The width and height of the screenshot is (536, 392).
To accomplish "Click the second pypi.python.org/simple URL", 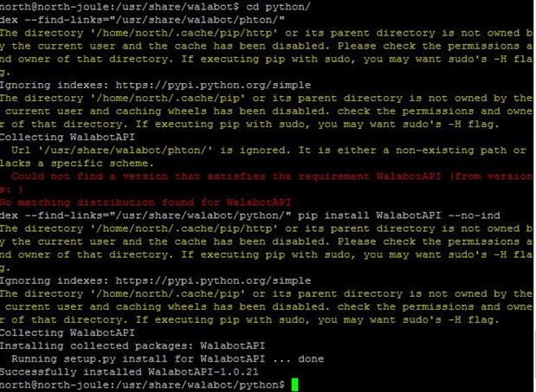I will (213, 280).
